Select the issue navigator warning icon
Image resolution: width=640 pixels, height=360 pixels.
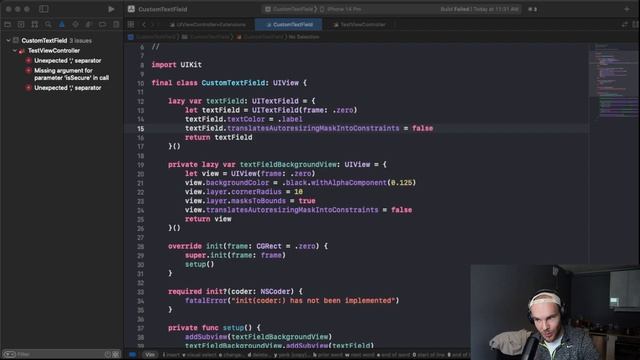[62, 24]
